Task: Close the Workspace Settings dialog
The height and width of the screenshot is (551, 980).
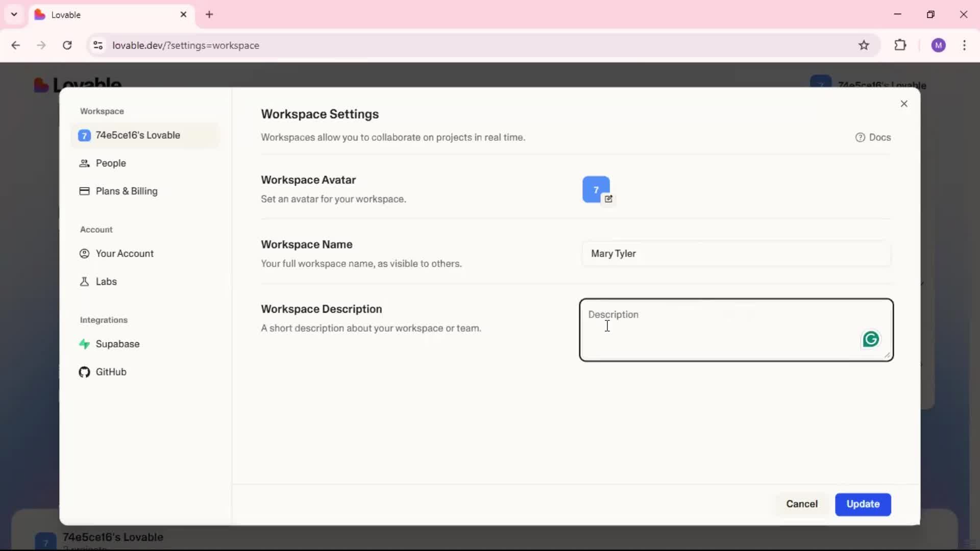Action: [904, 104]
